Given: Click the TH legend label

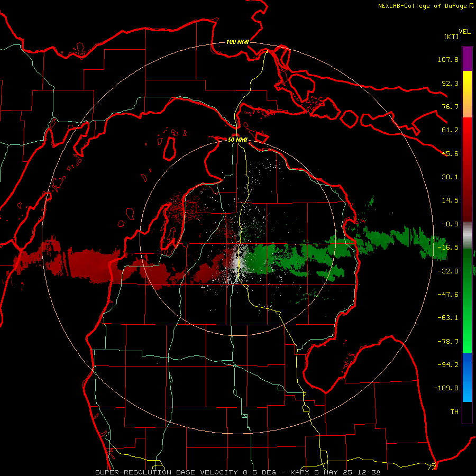Looking at the screenshot, I should point(454,412).
